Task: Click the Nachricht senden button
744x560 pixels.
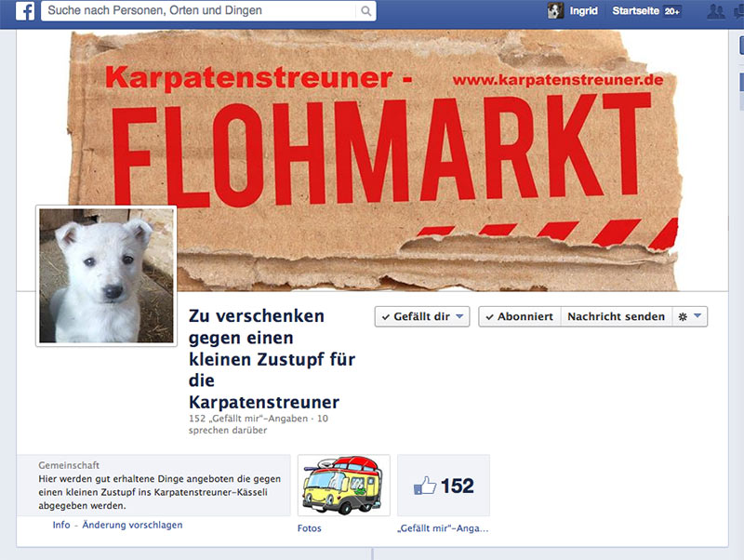Action: point(617,316)
